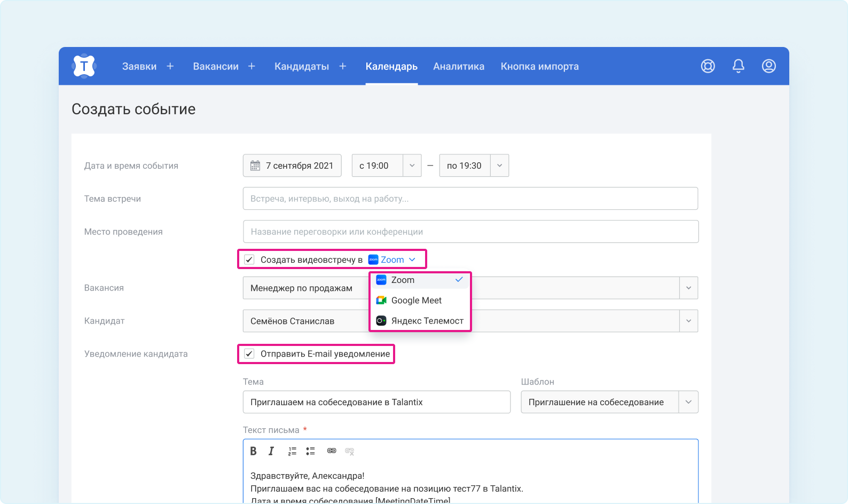Screen dimensions: 848x504
Task: Open the Шаблон template dropdown
Action: coord(610,402)
